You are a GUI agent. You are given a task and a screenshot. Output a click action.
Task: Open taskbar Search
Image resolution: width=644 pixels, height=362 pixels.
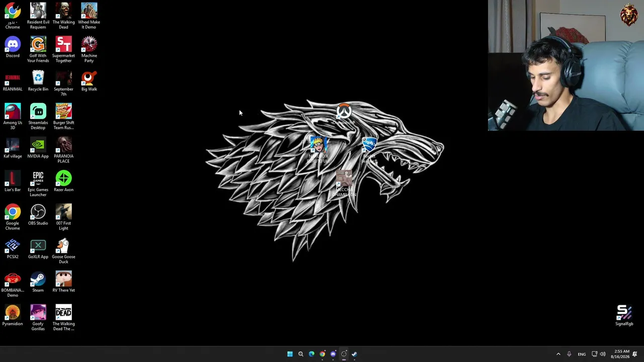point(301,354)
